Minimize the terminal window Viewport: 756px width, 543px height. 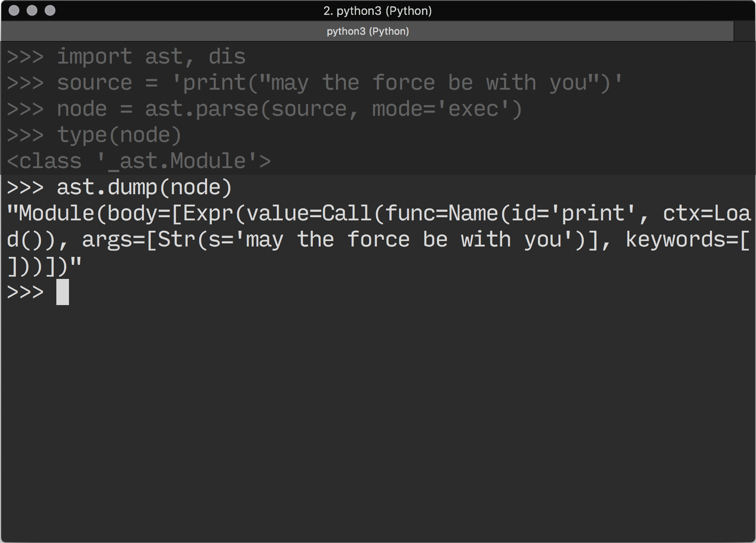(x=32, y=10)
